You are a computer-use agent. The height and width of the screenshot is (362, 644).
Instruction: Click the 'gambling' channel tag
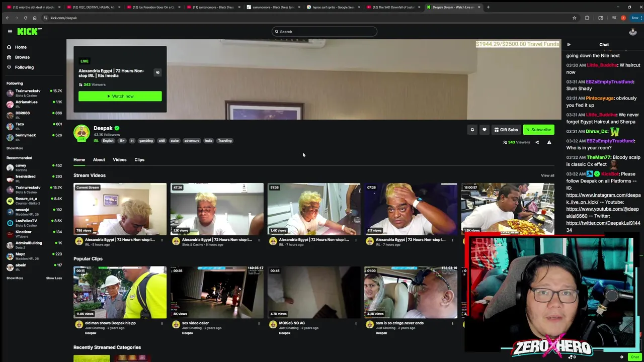tap(146, 141)
